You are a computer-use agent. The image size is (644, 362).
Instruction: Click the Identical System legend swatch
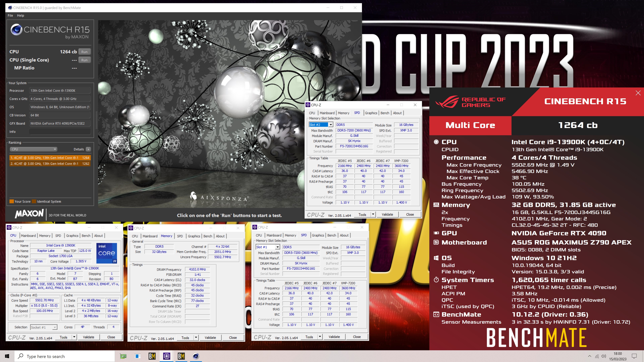[34, 201]
